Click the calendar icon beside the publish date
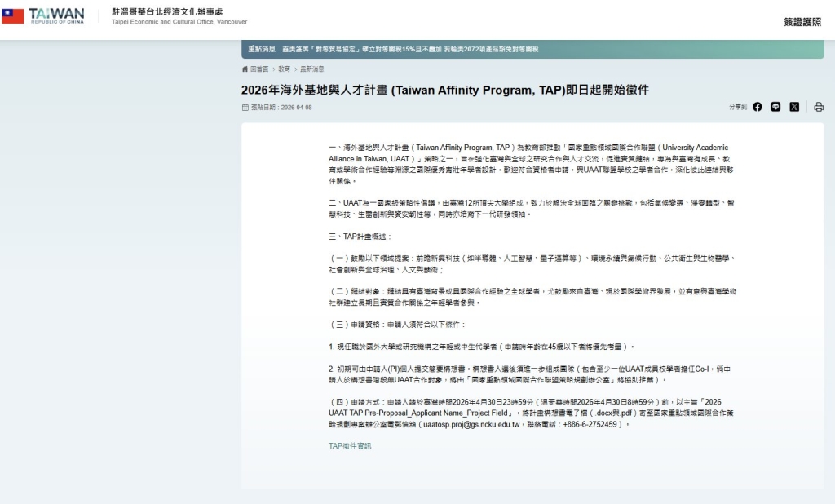This screenshot has width=835, height=504. click(245, 108)
